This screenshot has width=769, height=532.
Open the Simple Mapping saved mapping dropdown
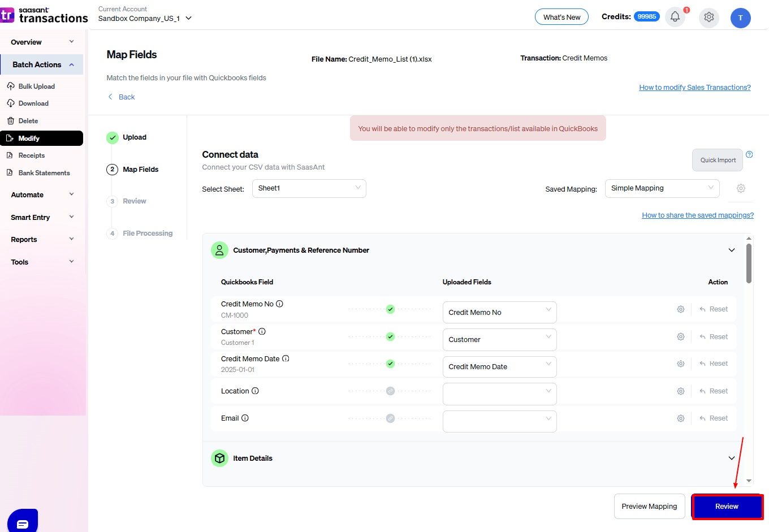coord(662,188)
